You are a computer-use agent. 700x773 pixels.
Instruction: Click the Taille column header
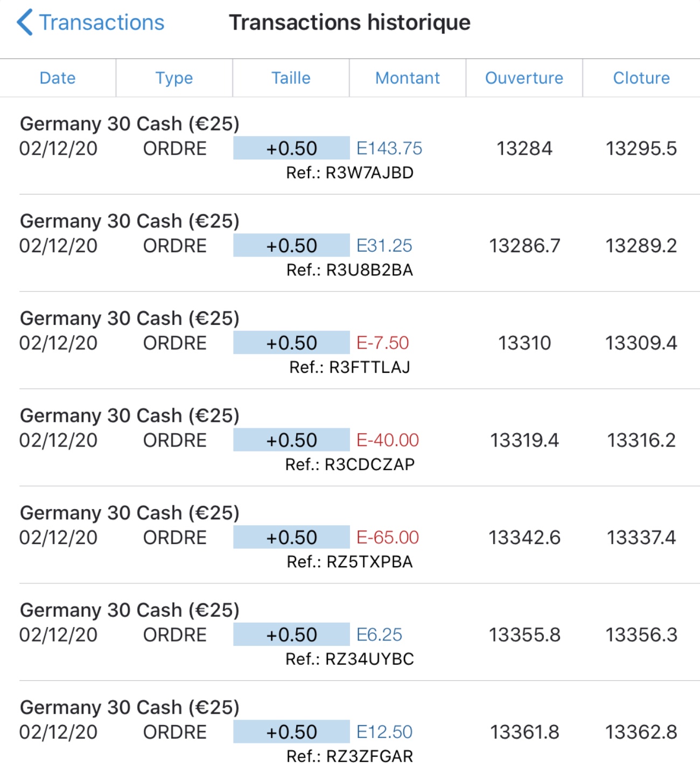tap(291, 78)
